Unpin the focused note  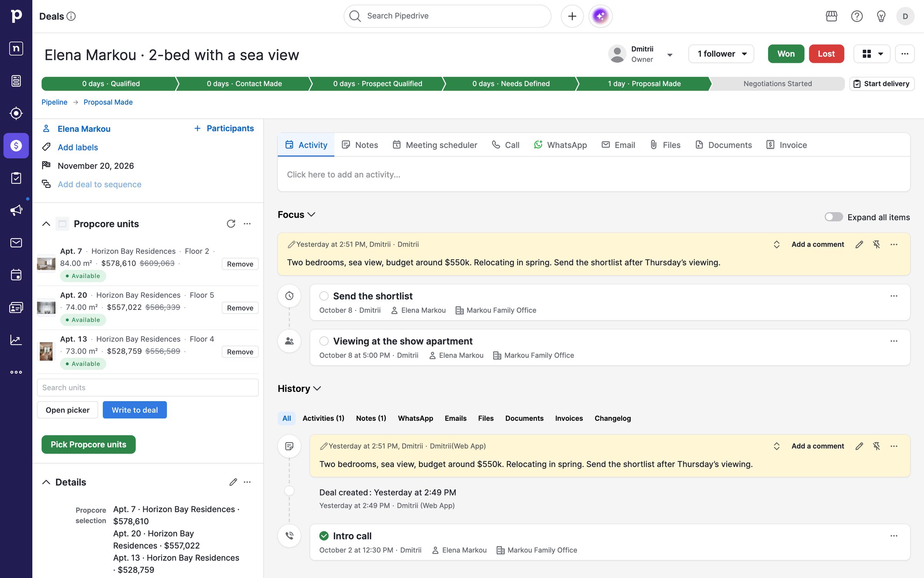click(x=877, y=244)
